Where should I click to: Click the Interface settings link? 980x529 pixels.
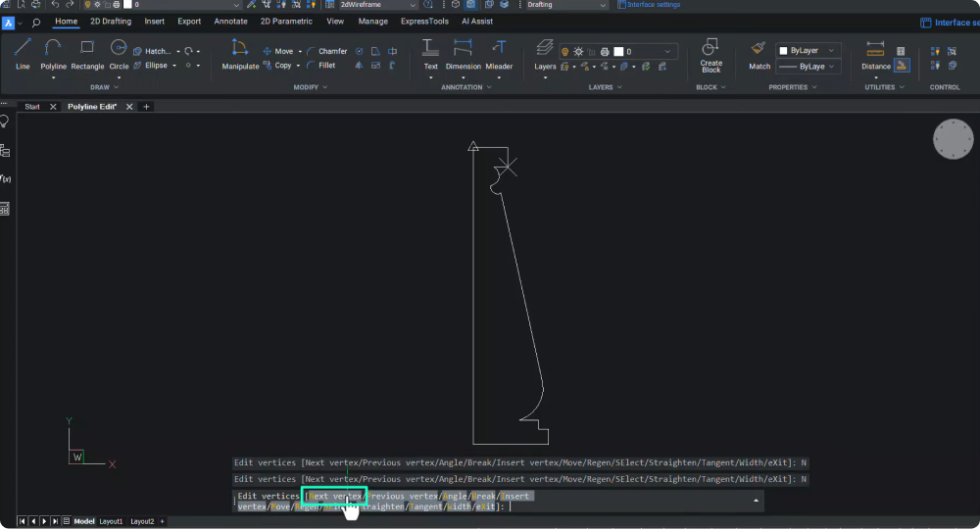tap(653, 5)
